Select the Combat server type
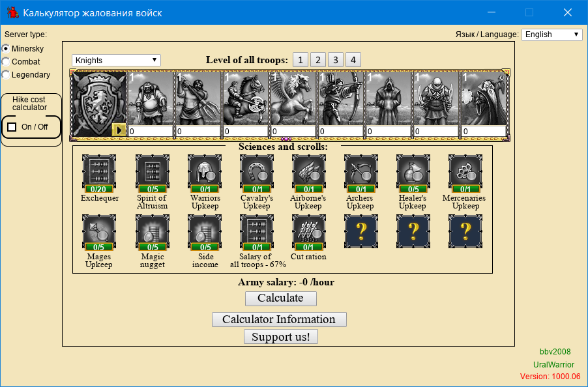The width and height of the screenshot is (588, 387). (6, 61)
